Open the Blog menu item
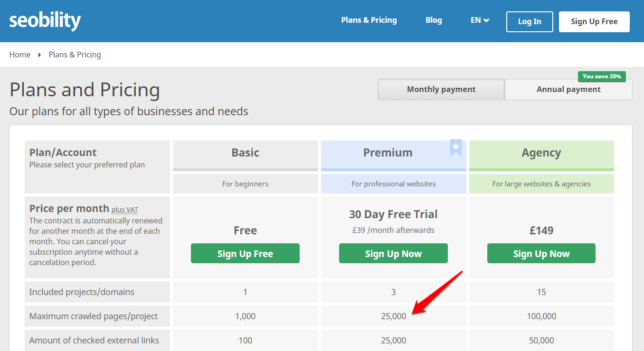 (x=434, y=20)
